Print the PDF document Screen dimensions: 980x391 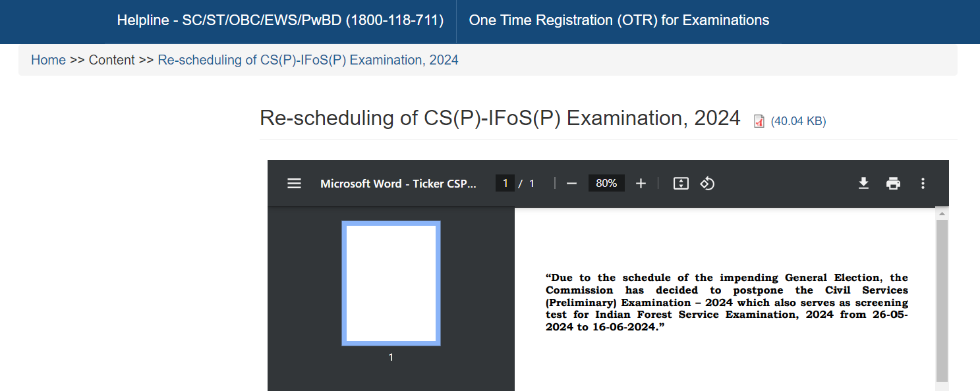tap(893, 184)
